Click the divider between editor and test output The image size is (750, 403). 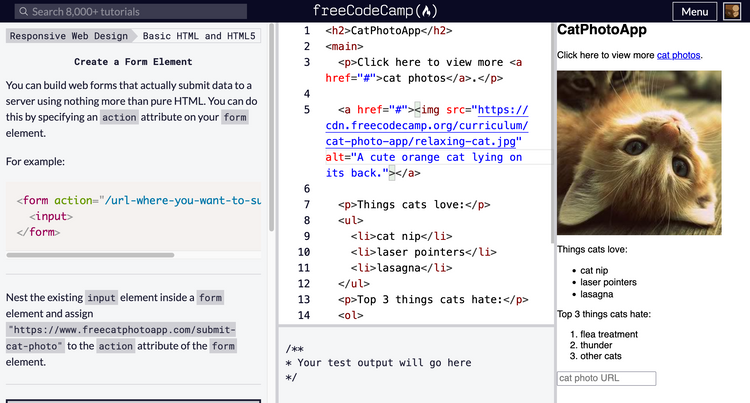pos(415,324)
